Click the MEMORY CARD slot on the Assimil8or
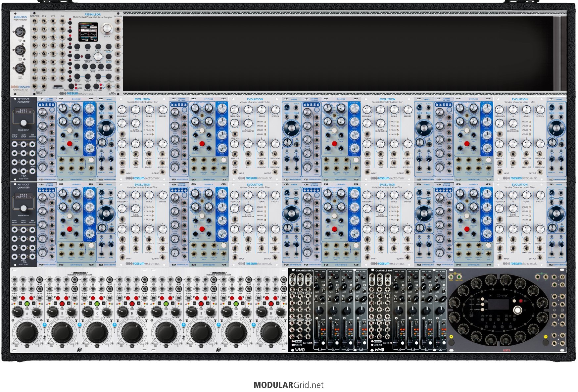 [58, 86]
